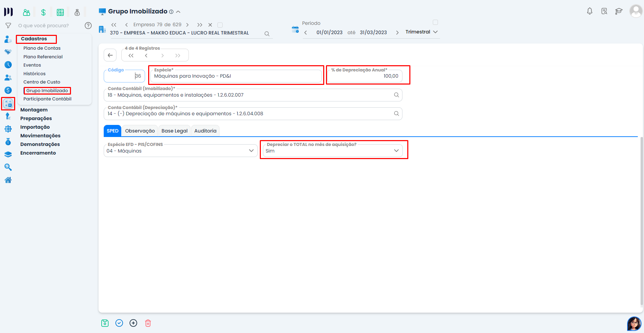Switch to the Base Legal tab
Viewport: 644px width, 333px height.
click(174, 131)
